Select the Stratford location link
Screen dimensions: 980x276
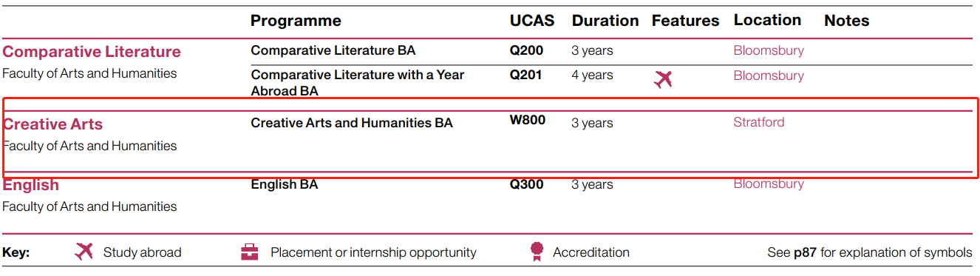coord(759,122)
